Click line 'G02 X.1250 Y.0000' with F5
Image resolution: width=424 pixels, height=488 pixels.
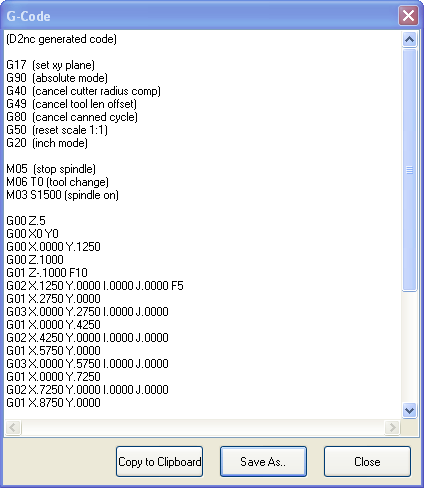[95, 286]
